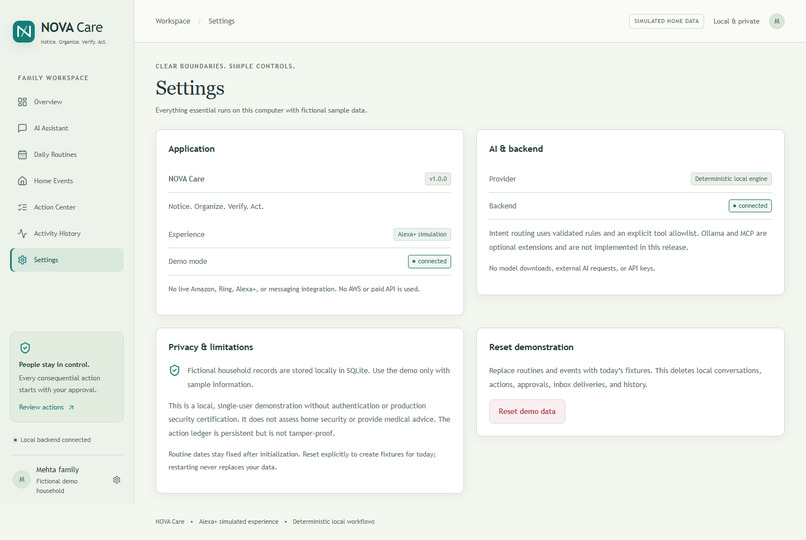Click the Local backend connected status
This screenshot has height=540, width=806.
pos(52,440)
